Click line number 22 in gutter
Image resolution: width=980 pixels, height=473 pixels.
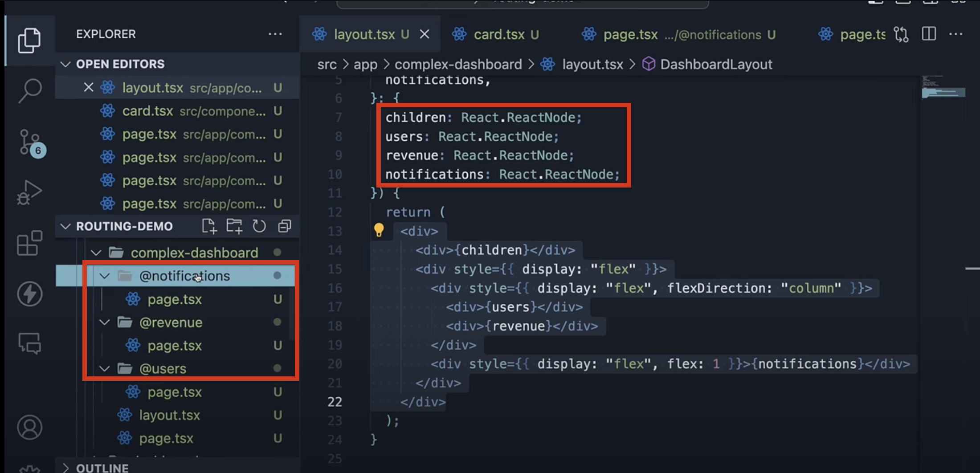point(335,402)
